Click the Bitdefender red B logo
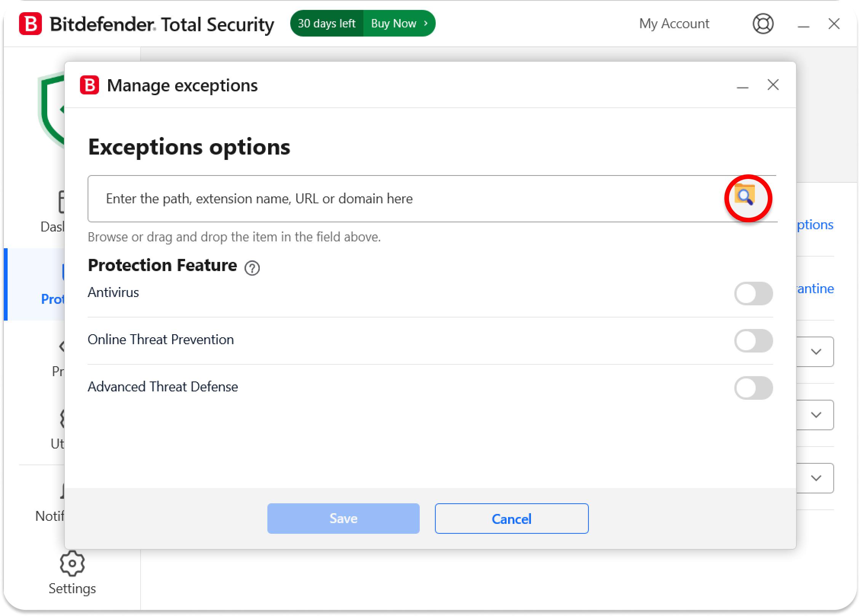The image size is (860, 616). [x=30, y=24]
